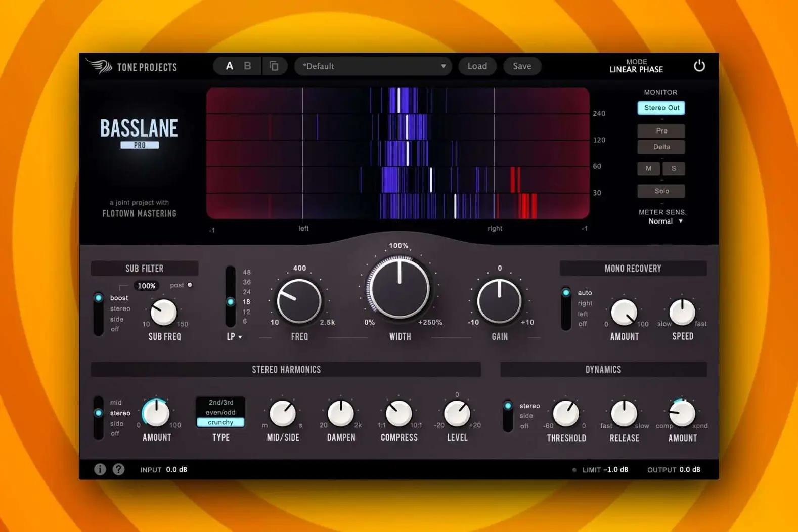This screenshot has width=798, height=532.
Task: Click the 100% sub filter value
Action: pos(147,286)
